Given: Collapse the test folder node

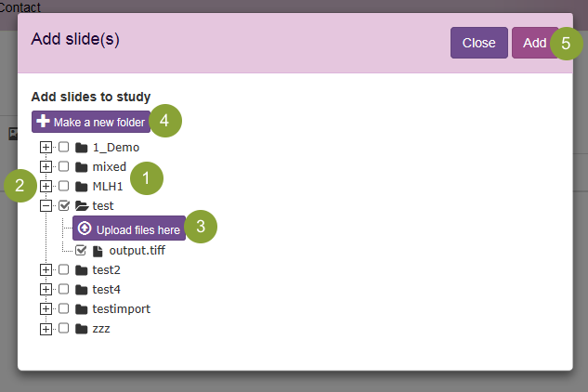Looking at the screenshot, I should [x=46, y=206].
